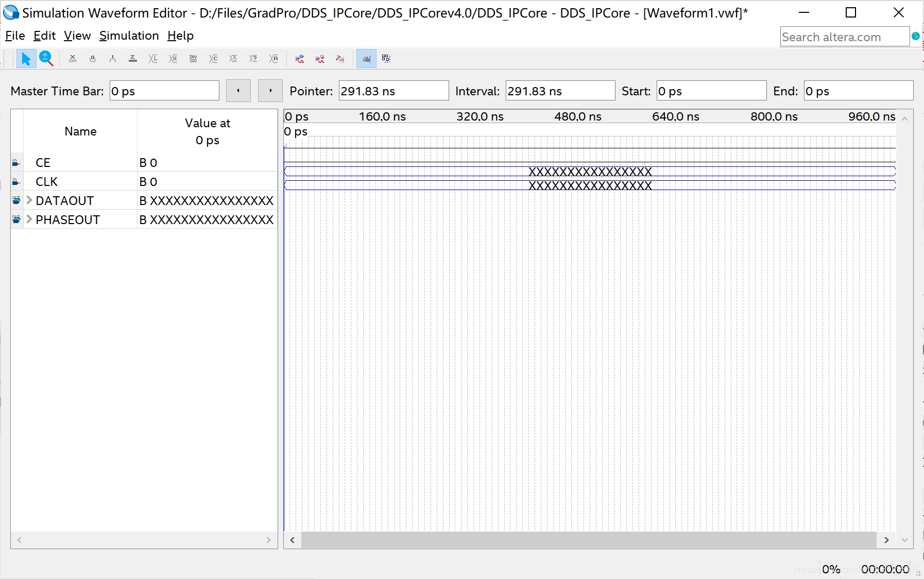Click the Name column header
The image size is (924, 579).
80,131
